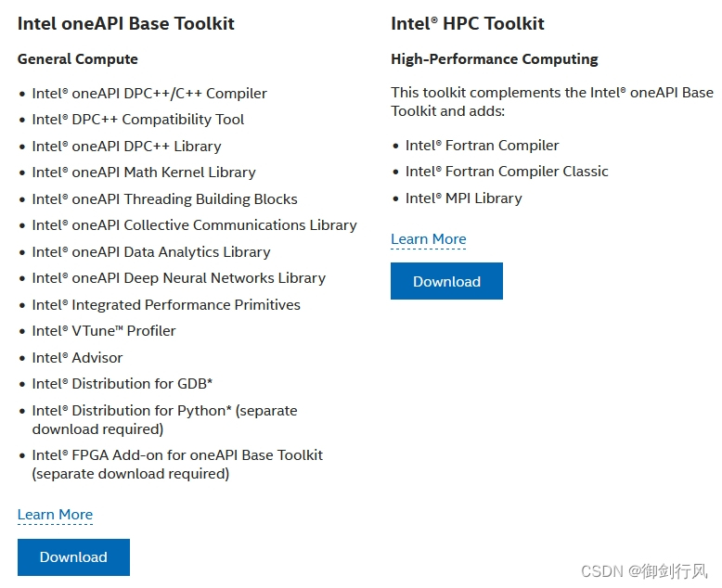
Task: Click Intel Distribution for Python item
Action: pyautogui.click(x=164, y=419)
